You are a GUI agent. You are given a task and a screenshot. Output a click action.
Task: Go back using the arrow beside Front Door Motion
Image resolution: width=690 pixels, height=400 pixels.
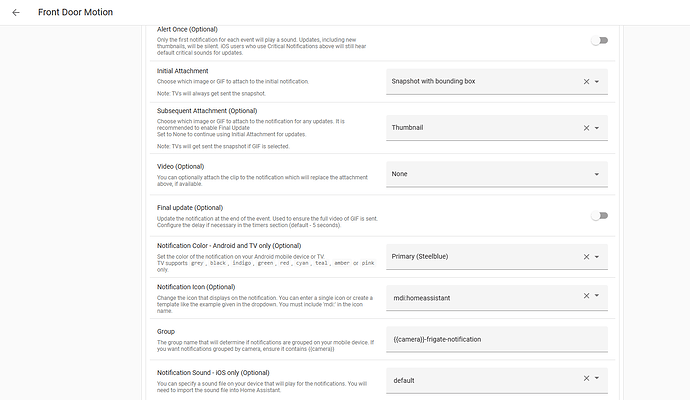coord(15,13)
